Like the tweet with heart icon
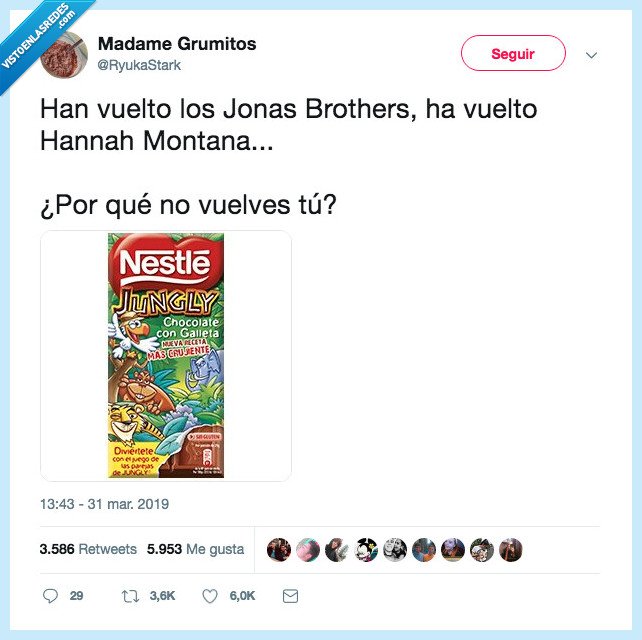Viewport: 642px width, 640px height. [x=210, y=596]
